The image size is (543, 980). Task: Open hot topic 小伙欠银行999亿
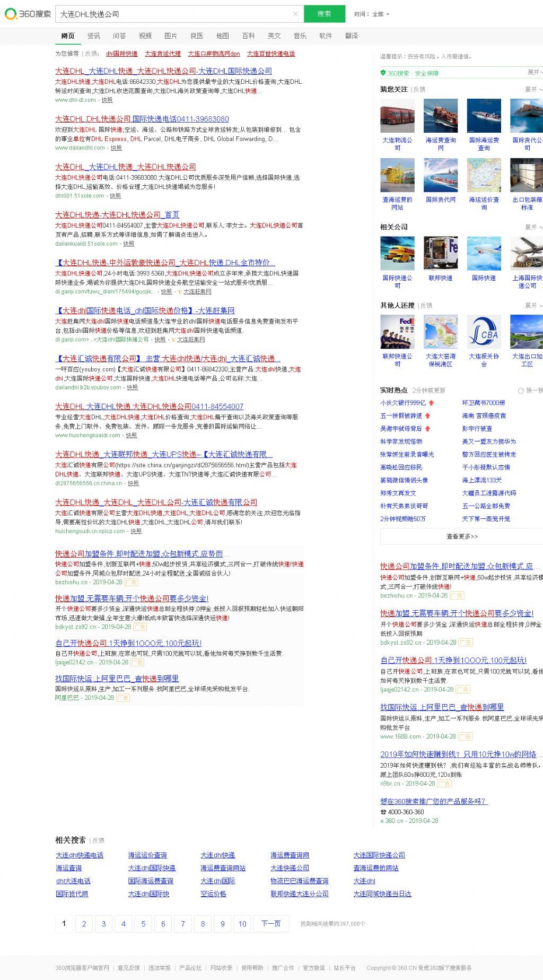403,403
